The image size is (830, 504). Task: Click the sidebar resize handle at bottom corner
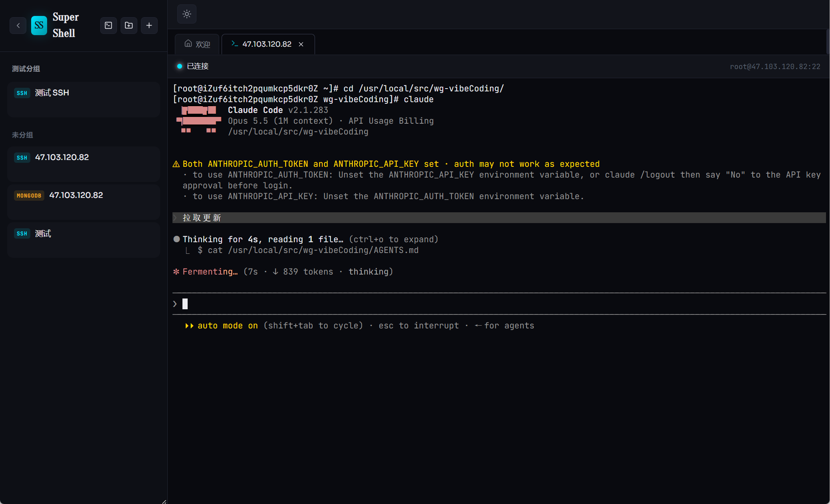(x=164, y=502)
